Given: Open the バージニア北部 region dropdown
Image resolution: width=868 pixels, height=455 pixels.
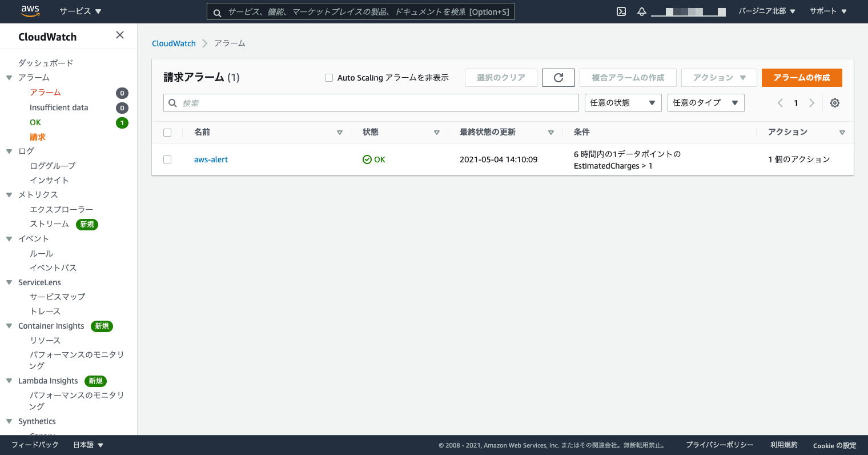Looking at the screenshot, I should coord(767,11).
